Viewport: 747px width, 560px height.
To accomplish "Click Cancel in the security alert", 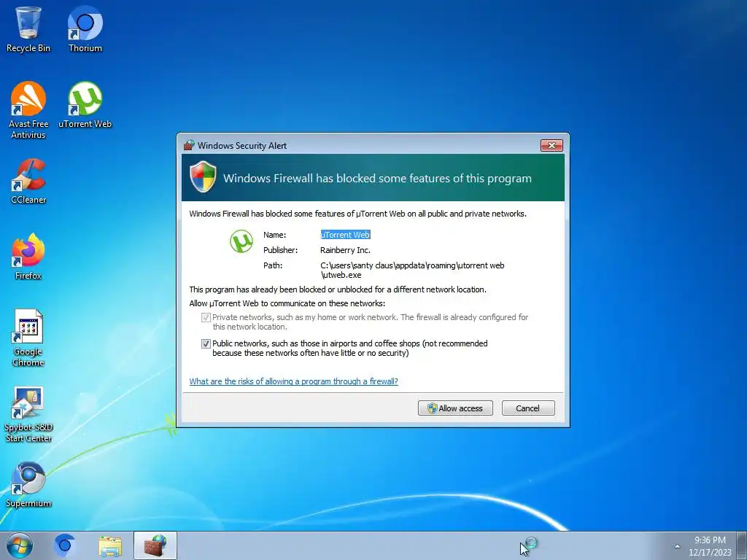I will coord(528,408).
